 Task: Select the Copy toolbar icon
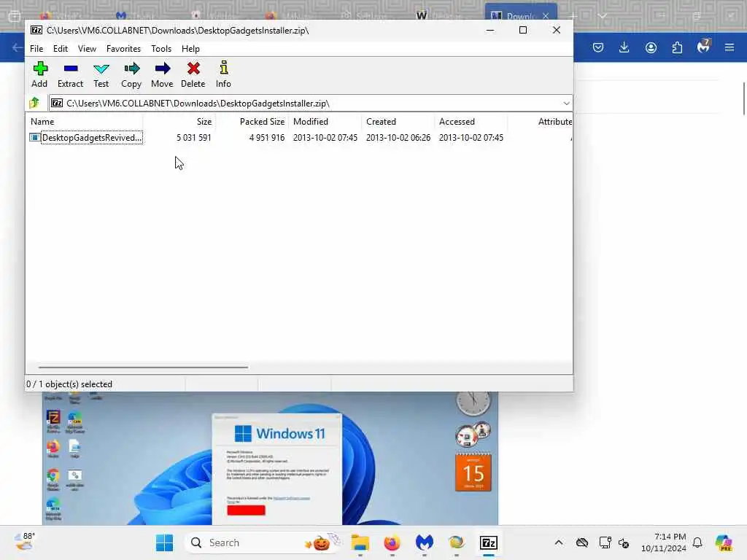click(131, 75)
